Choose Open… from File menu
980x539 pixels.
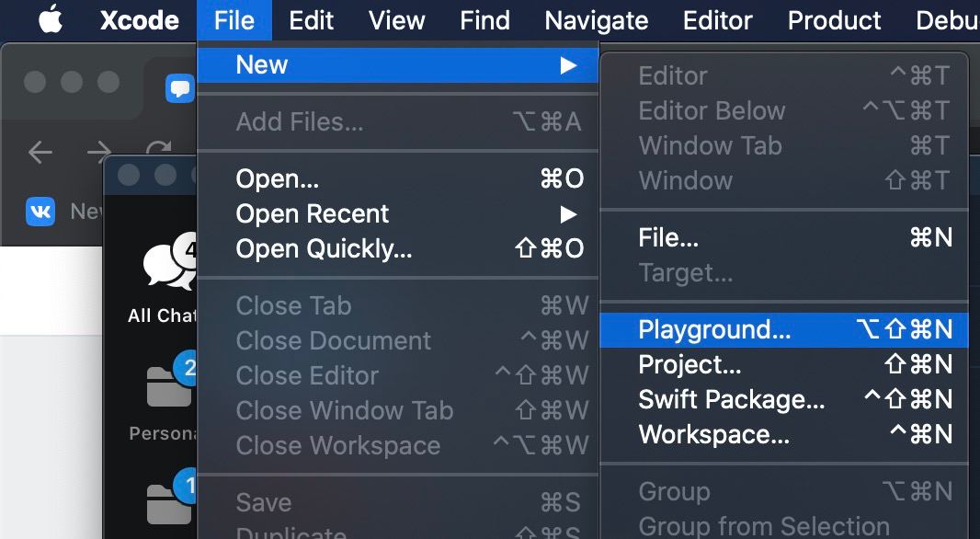point(397,179)
